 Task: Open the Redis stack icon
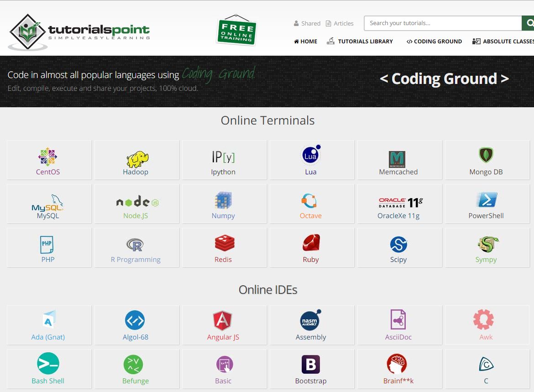[x=225, y=243]
